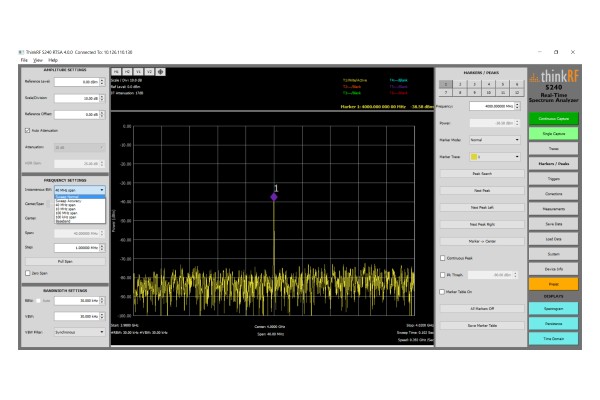This screenshot has height=400, width=600.
Task: Enable the Continuous Peak checkbox
Action: click(x=443, y=258)
